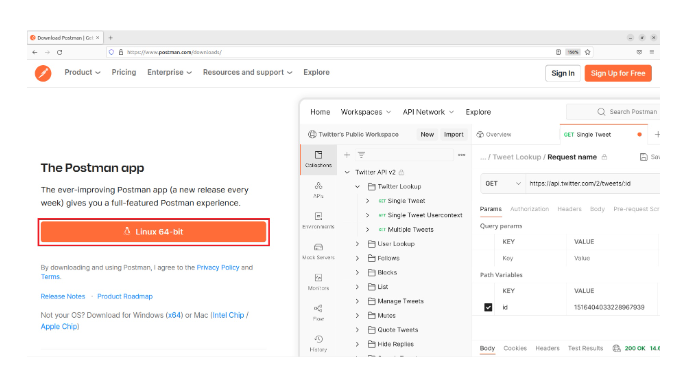This screenshot has width=689, height=386.
Task: Click the plus icon above collections list
Action: [x=347, y=155]
